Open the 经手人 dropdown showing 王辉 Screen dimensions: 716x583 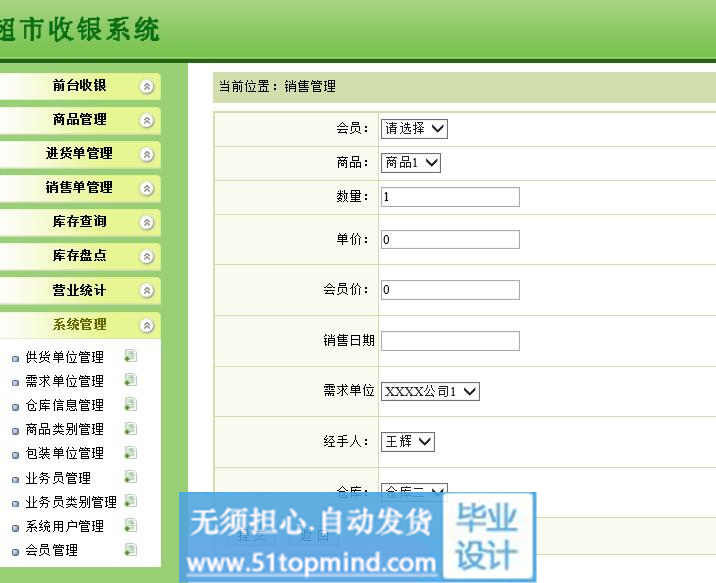(x=408, y=441)
